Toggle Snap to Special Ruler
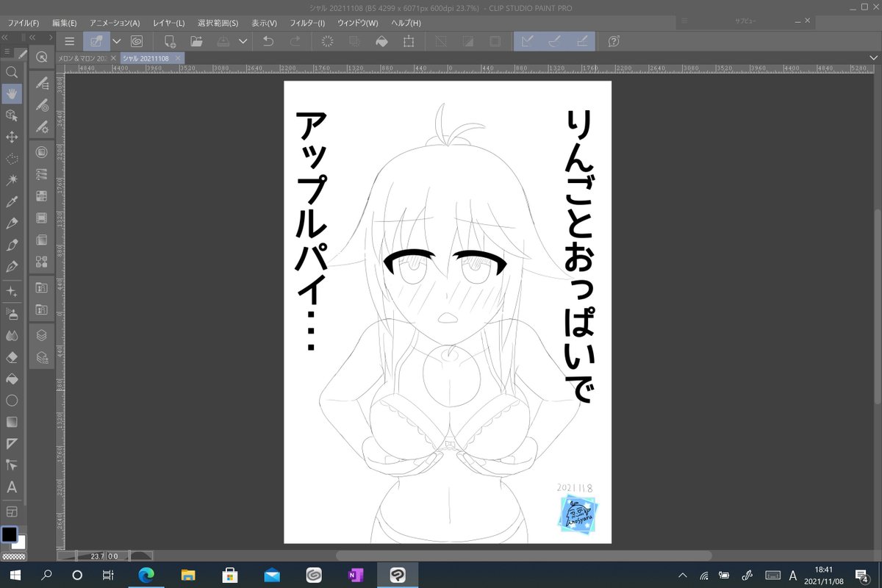Image resolution: width=882 pixels, height=588 pixels. point(555,42)
